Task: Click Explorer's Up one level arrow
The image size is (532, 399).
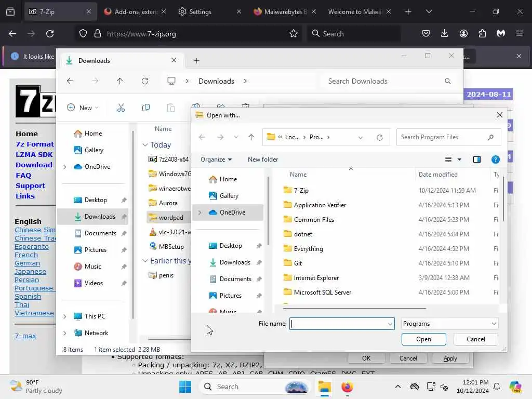Action: (120, 81)
